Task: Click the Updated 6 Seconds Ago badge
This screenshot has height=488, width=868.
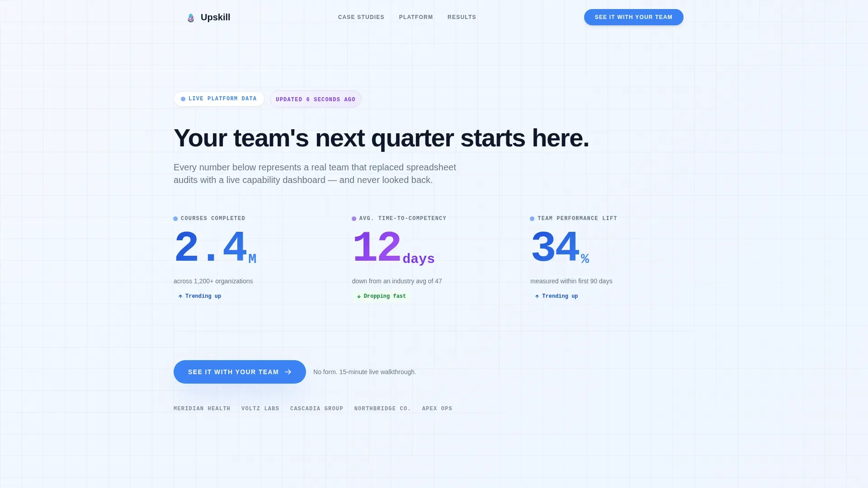Action: click(x=316, y=99)
